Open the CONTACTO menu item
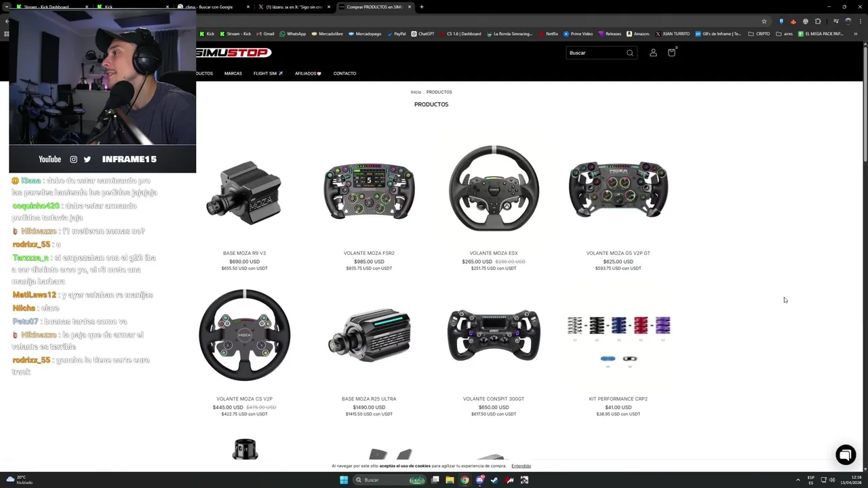 click(x=344, y=73)
